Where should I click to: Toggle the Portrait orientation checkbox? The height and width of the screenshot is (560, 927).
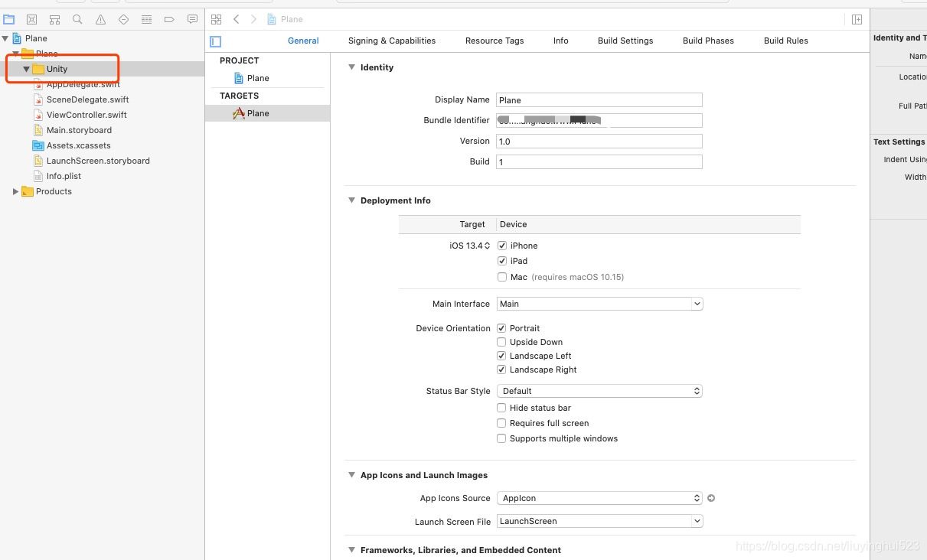[x=502, y=328]
